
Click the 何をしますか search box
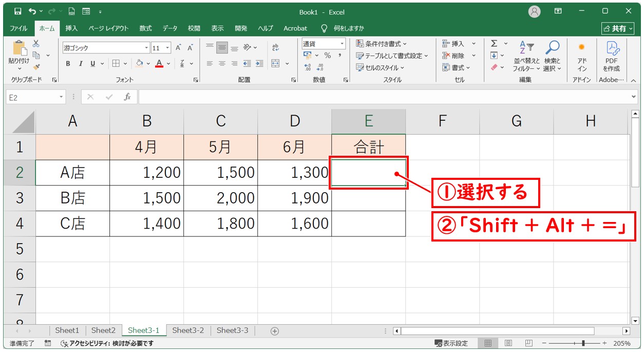tap(343, 28)
